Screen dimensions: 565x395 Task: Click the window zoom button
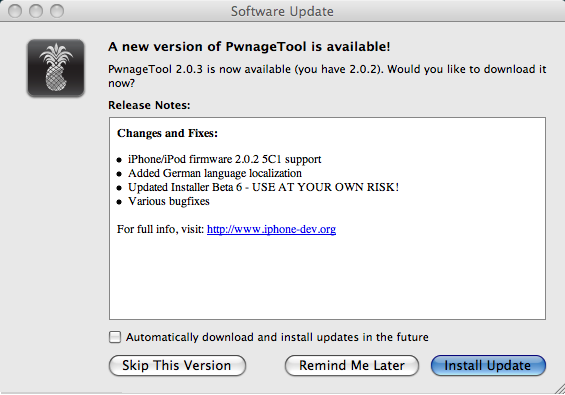coord(57,11)
